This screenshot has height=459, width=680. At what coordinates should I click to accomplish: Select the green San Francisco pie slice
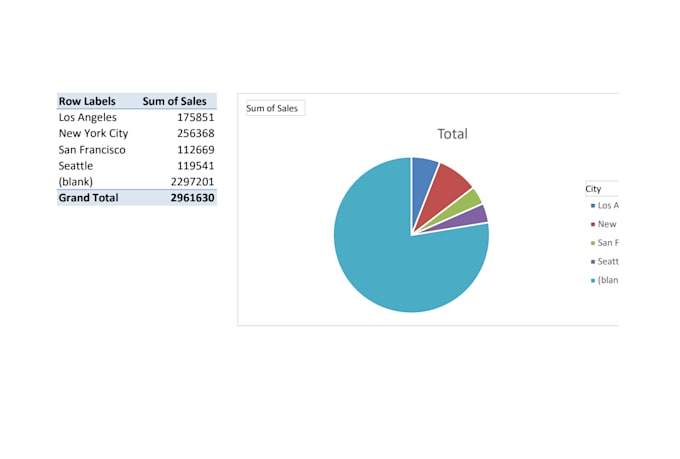point(468,201)
